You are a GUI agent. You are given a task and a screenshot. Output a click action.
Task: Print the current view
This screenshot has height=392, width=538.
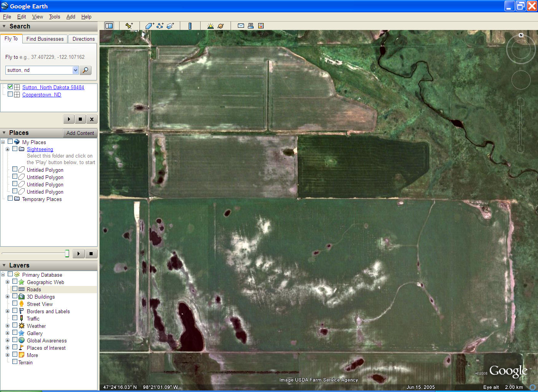click(251, 26)
